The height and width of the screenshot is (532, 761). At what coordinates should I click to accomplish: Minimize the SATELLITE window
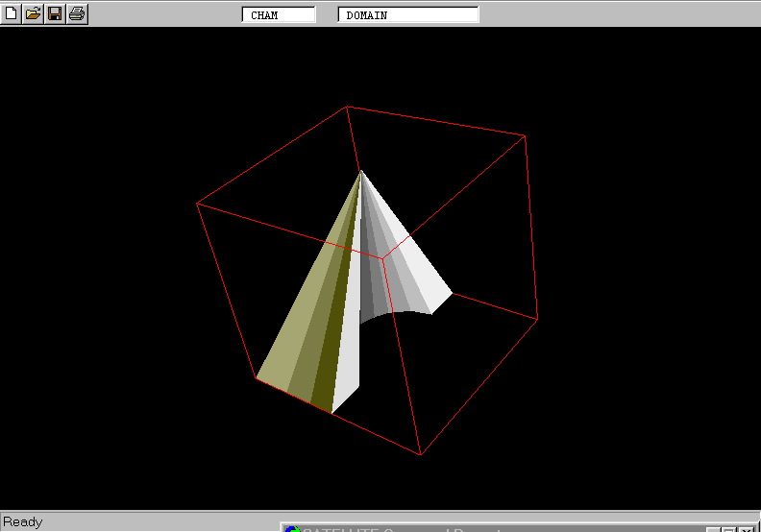(x=714, y=530)
